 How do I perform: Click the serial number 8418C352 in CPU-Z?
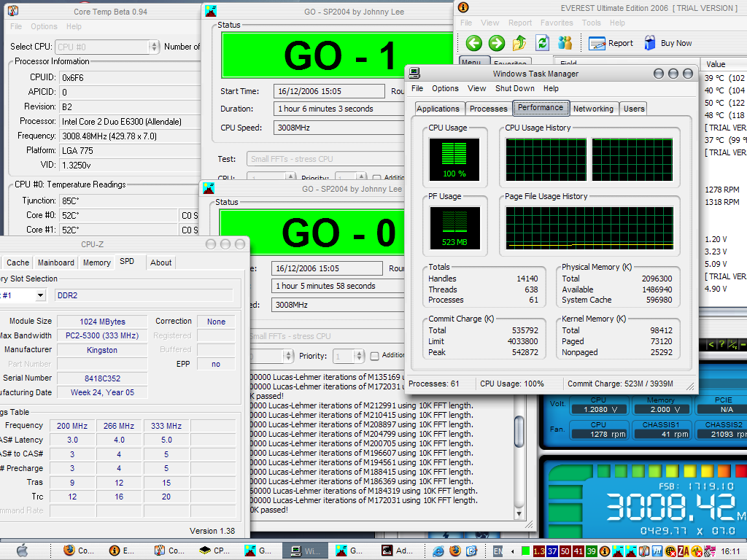pyautogui.click(x=102, y=378)
